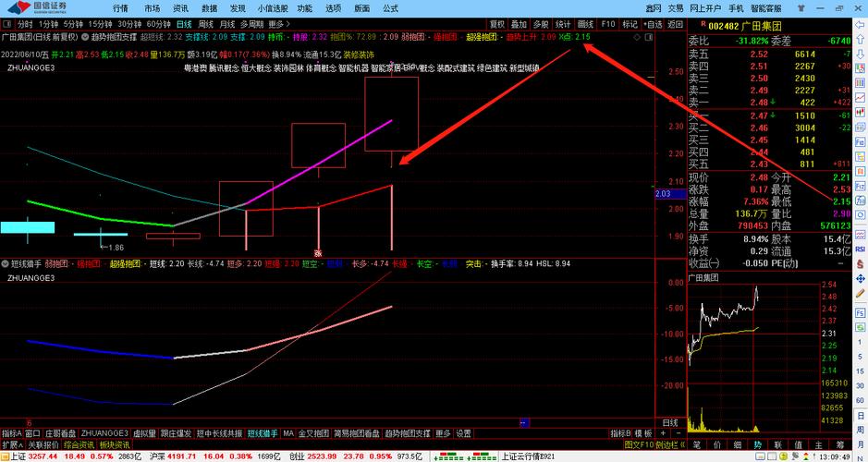Click the gear-like indicator settings icon beside stock title
868x462 pixels.
(x=85, y=37)
